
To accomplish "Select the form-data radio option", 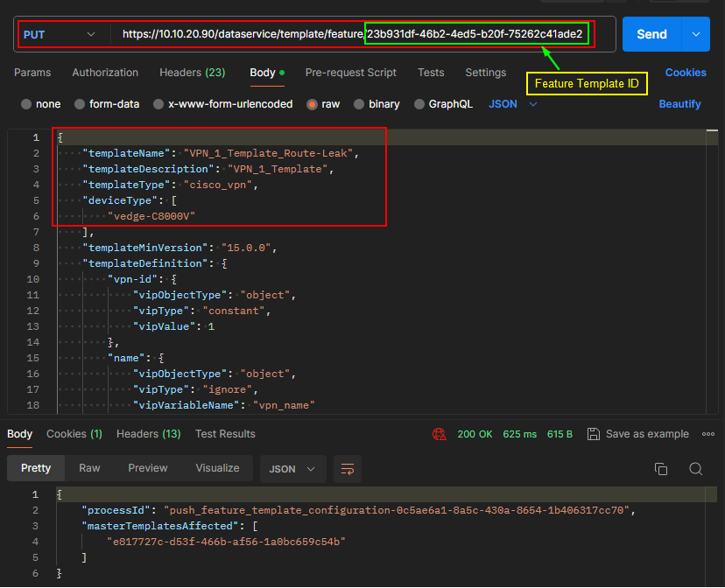I will click(x=80, y=104).
